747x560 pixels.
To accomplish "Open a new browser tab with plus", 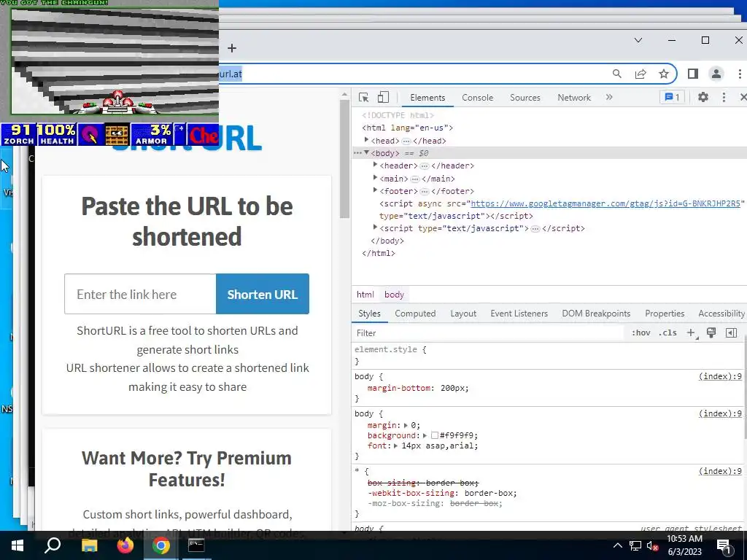I will (x=232, y=48).
